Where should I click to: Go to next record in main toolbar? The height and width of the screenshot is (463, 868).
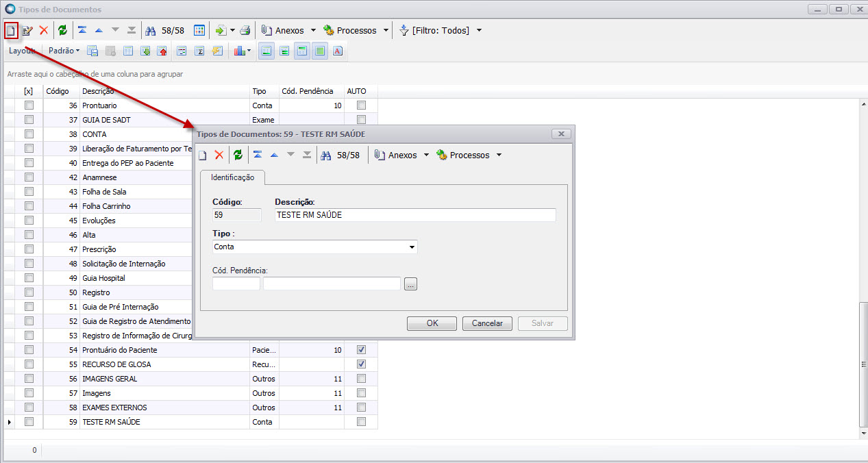click(x=115, y=31)
